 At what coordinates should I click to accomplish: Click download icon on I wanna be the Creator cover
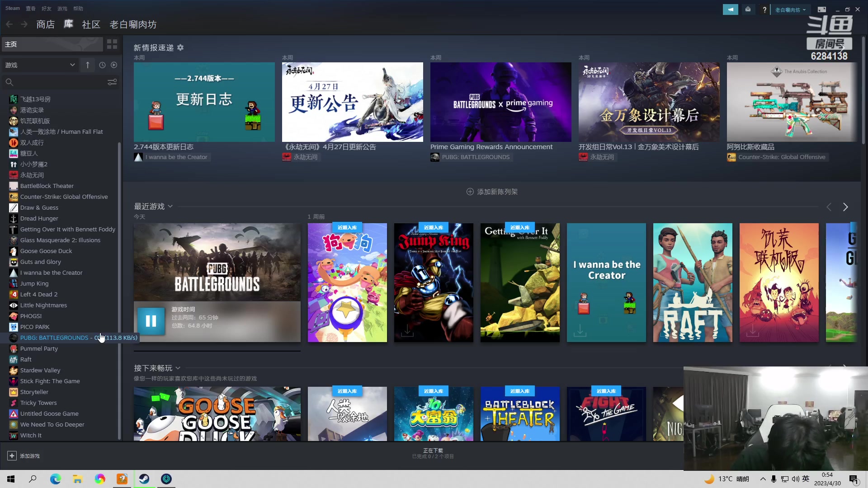tap(580, 330)
